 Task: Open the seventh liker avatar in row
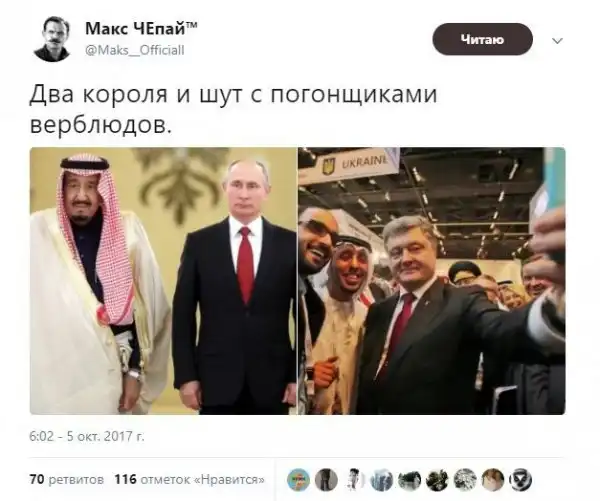point(465,480)
